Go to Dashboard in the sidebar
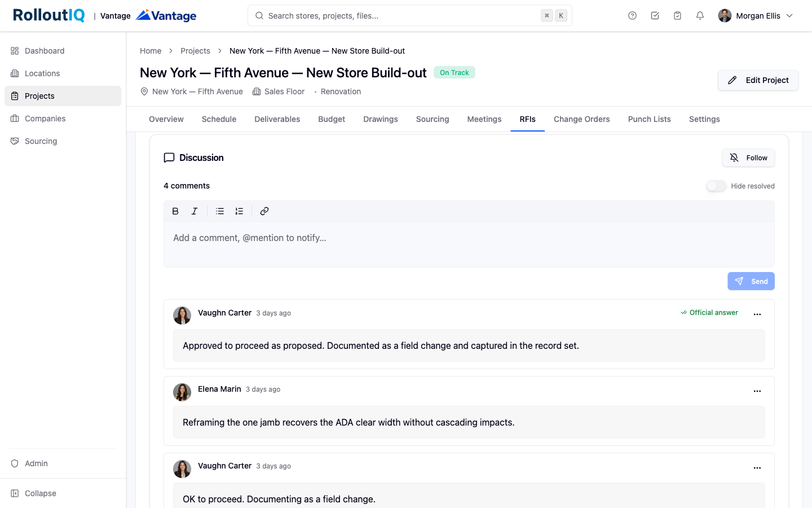Screen dimensions: 812x508 point(63,51)
